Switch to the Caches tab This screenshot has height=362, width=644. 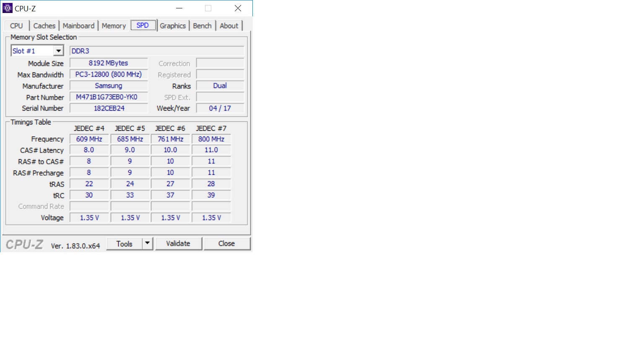click(44, 26)
